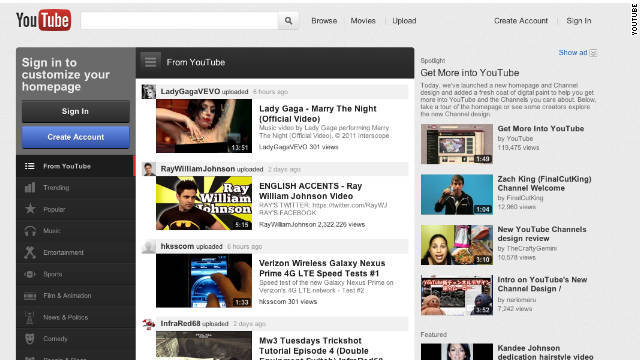
Task: Click Kandee Johnson dedication hairstyle video title
Action: [x=545, y=353]
